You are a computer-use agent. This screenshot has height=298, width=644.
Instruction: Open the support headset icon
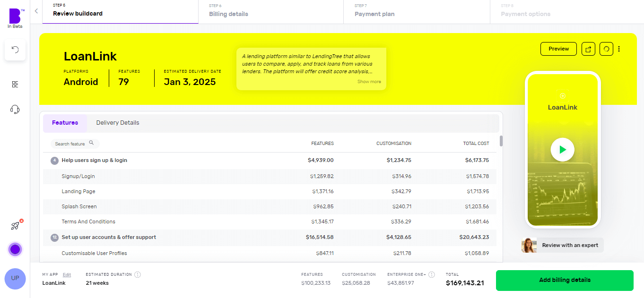point(15,110)
